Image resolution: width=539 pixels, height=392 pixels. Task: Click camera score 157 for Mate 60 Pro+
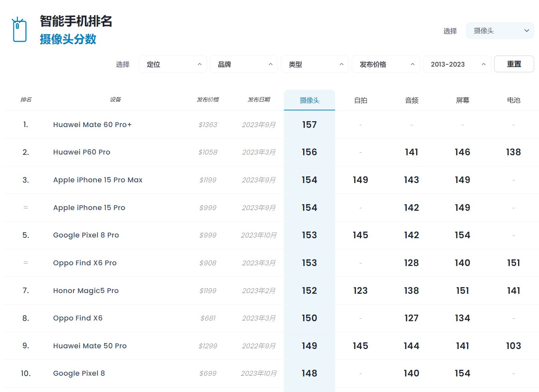310,124
